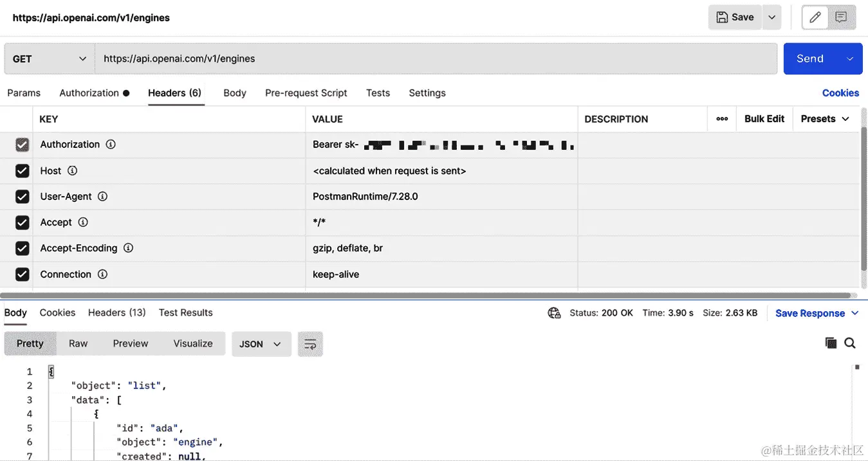Viewport: 868px width, 461px height.
Task: Send the request
Action: 810,59
